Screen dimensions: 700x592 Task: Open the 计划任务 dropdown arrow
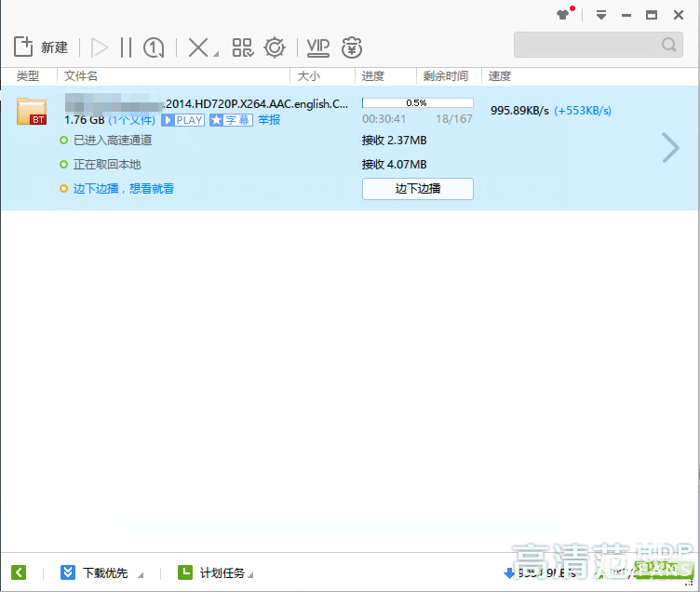pyautogui.click(x=250, y=575)
